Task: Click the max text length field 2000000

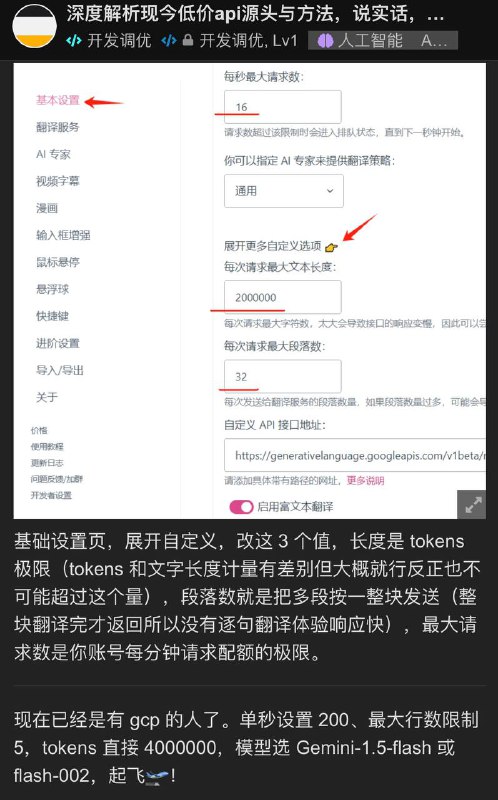Action: (x=283, y=297)
